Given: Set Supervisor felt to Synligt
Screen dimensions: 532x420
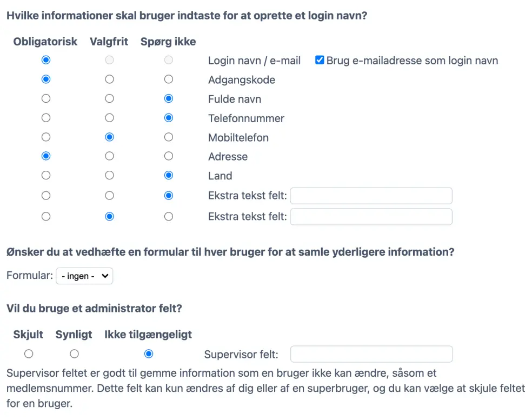Looking at the screenshot, I should tap(74, 354).
